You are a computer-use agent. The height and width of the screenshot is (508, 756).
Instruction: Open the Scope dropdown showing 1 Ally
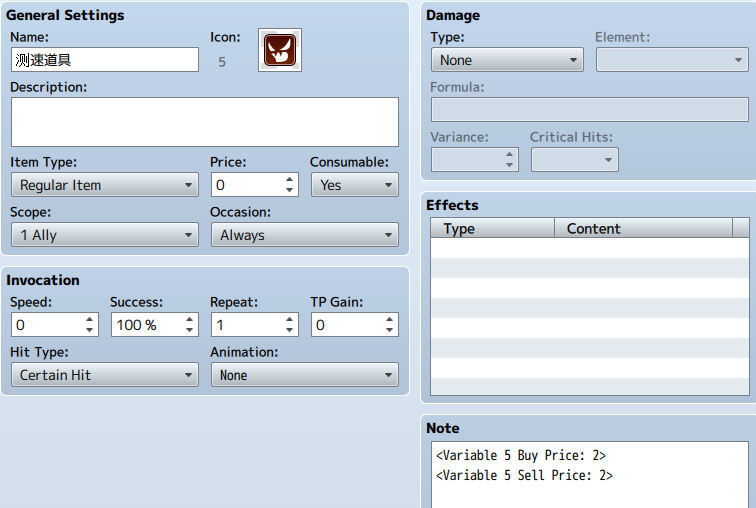105,235
